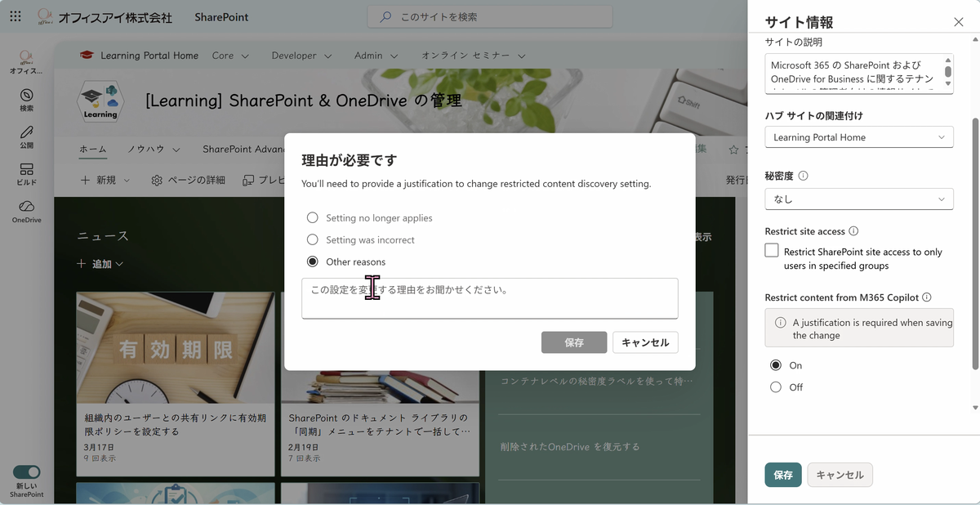980x505 pixels.
Task: Expand the 秘密度 sensitivity dropdown
Action: pyautogui.click(x=858, y=199)
